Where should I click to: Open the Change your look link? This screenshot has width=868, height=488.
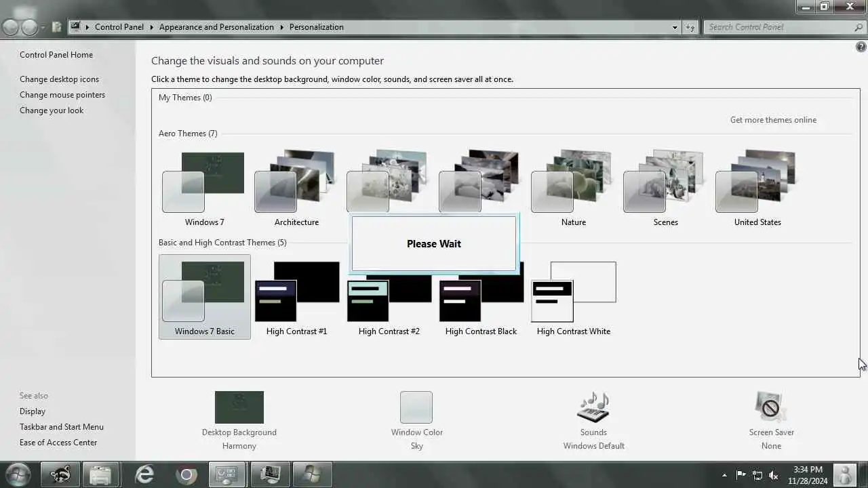pyautogui.click(x=52, y=110)
